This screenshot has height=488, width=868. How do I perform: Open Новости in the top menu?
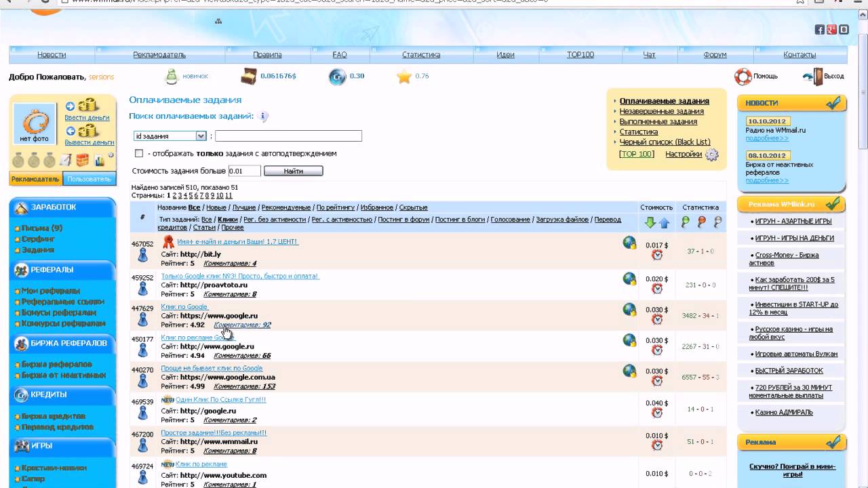point(52,55)
